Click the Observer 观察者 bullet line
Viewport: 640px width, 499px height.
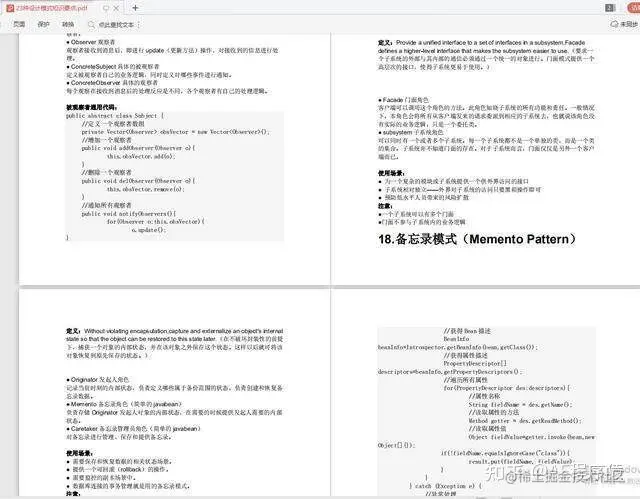pyautogui.click(x=91, y=42)
